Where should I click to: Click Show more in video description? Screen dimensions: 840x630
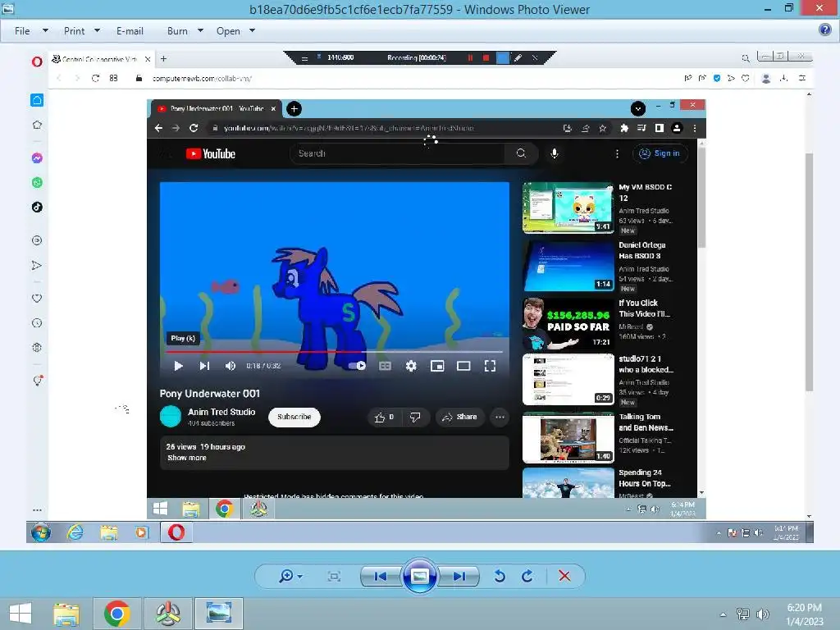pos(186,458)
